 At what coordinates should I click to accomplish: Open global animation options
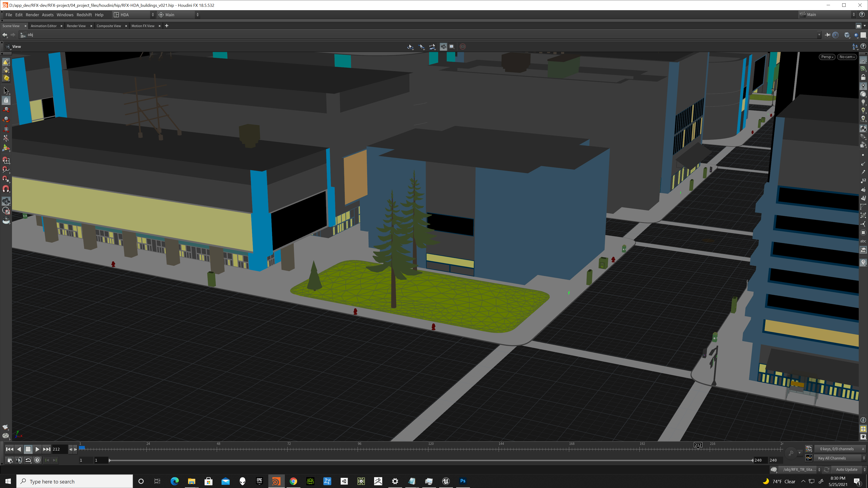tap(10, 460)
